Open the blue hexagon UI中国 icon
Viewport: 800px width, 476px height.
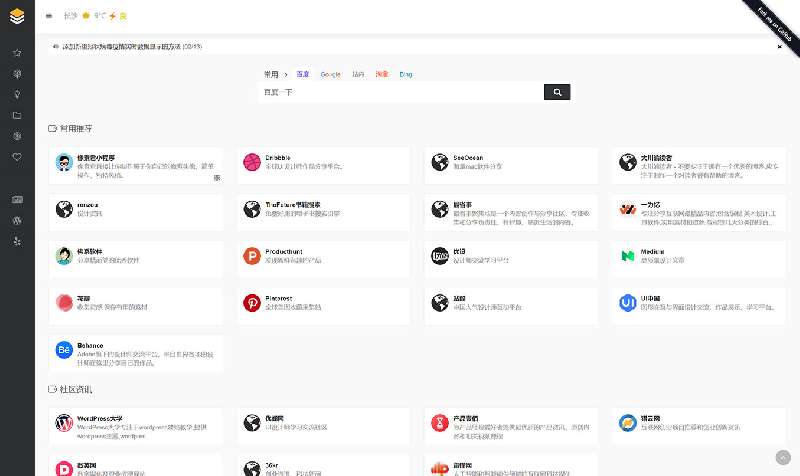click(x=628, y=303)
